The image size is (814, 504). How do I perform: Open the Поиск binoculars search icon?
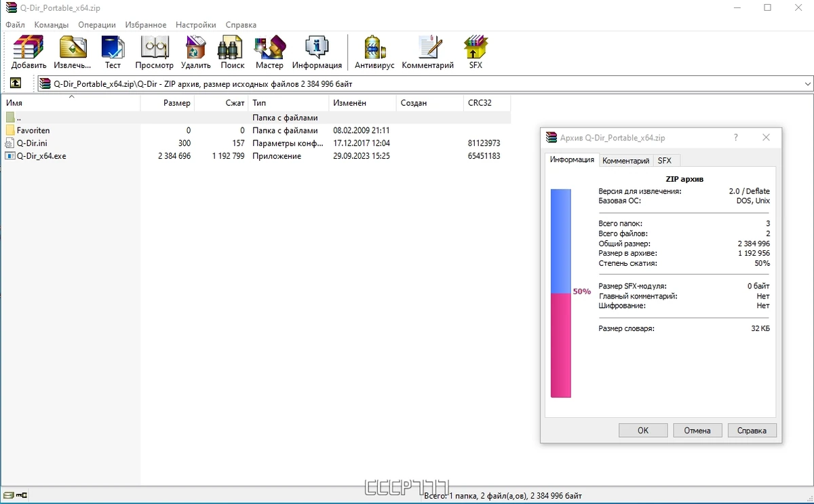point(232,53)
